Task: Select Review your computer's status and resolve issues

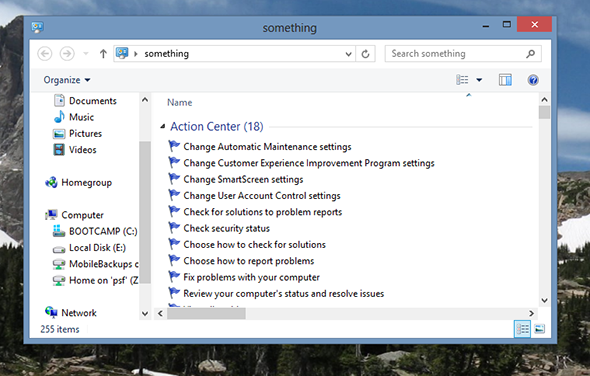Action: click(x=283, y=294)
